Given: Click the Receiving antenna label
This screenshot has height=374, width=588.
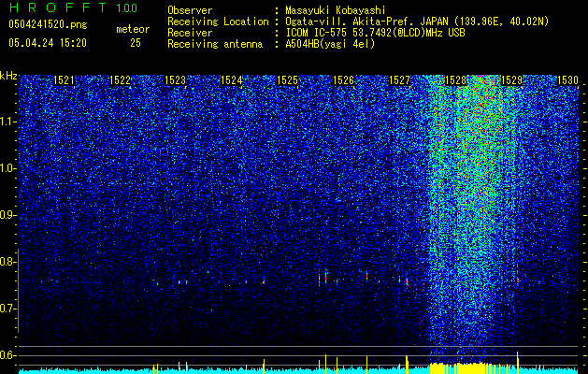Looking at the screenshot, I should [x=215, y=44].
